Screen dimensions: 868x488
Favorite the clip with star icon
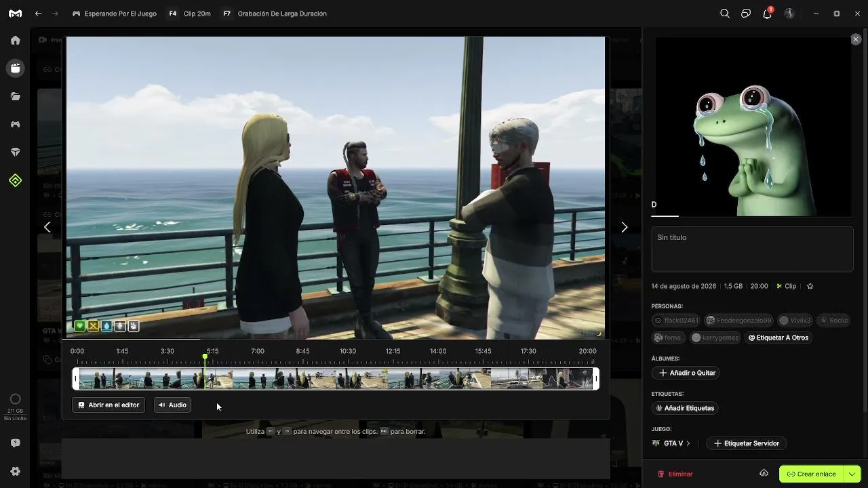point(810,286)
